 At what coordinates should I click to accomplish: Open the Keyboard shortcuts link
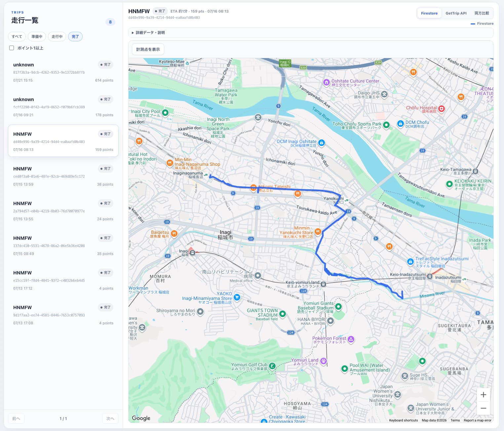pyautogui.click(x=404, y=420)
